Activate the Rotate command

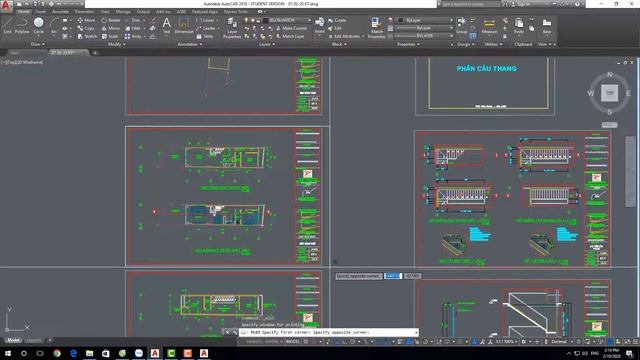pos(111,20)
